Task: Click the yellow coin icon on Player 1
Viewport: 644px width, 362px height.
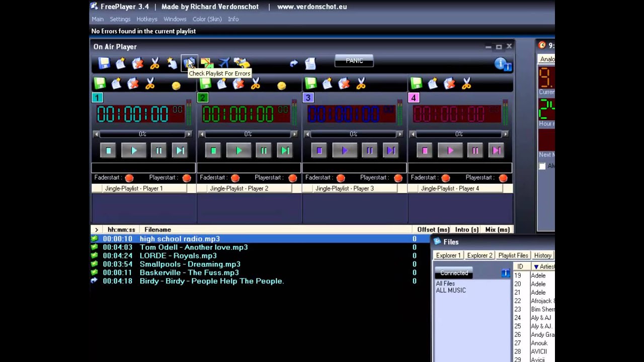Action: pos(176,86)
